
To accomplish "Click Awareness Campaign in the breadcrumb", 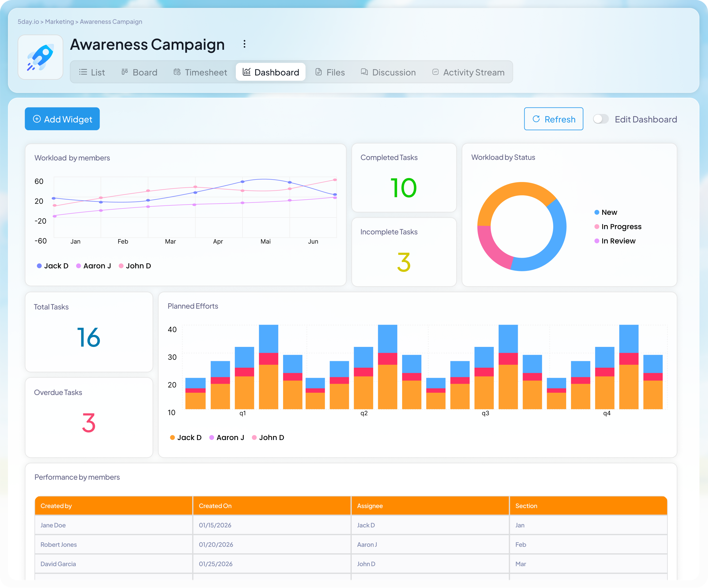I will [x=111, y=22].
